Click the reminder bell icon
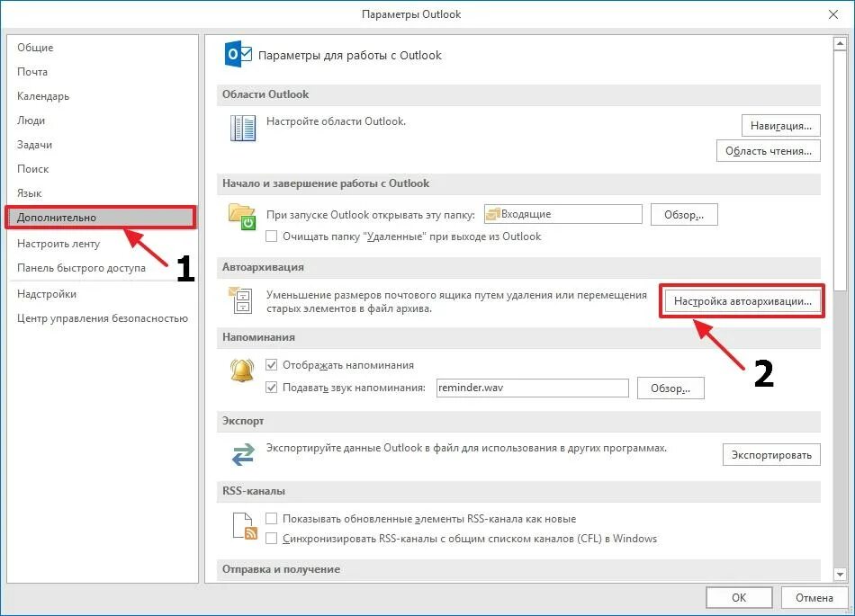This screenshot has width=855, height=616. point(242,371)
